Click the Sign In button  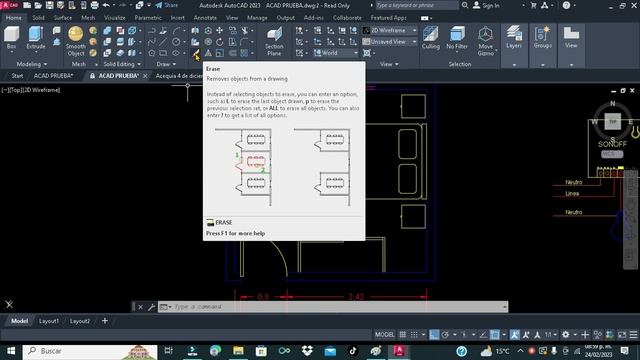487,5
